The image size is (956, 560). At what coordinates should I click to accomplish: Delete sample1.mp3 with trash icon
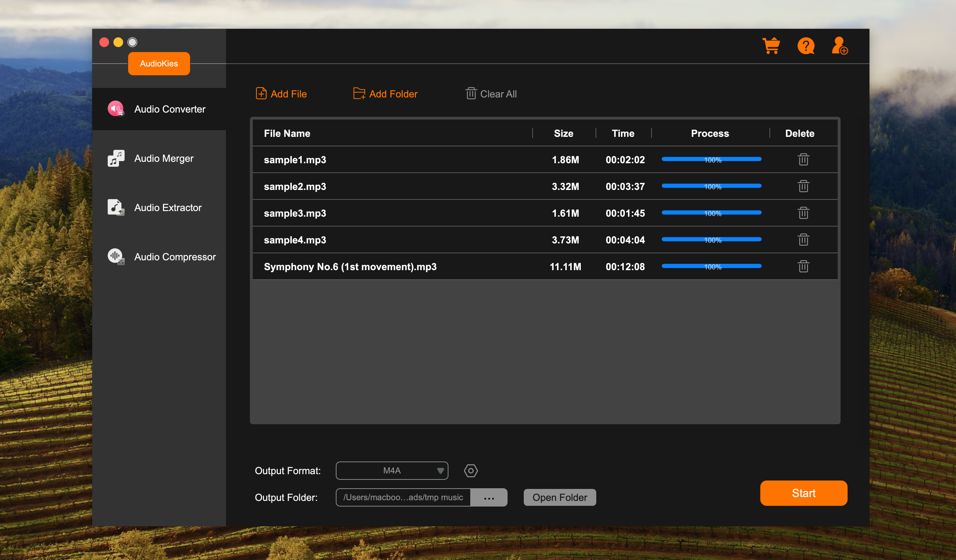(804, 159)
